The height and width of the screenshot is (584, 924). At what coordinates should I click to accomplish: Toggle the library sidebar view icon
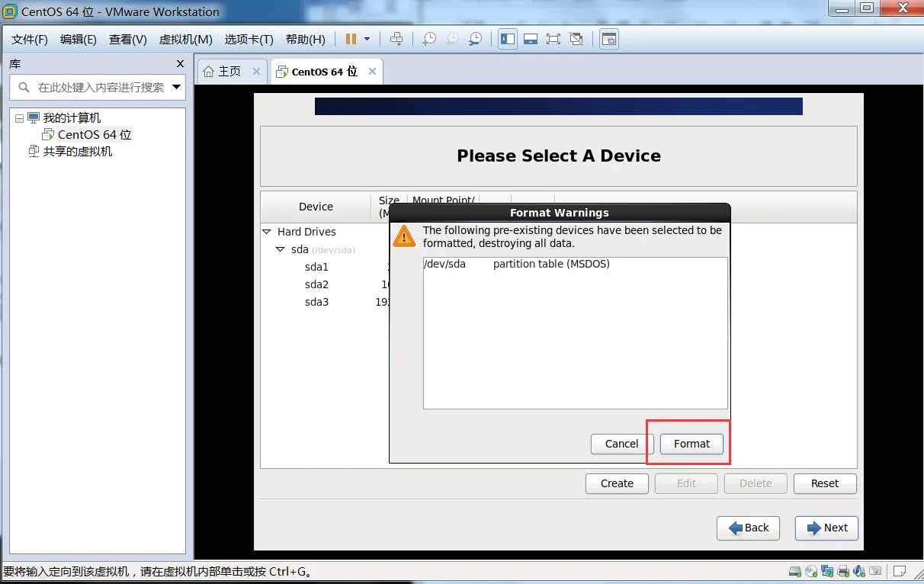(x=508, y=39)
